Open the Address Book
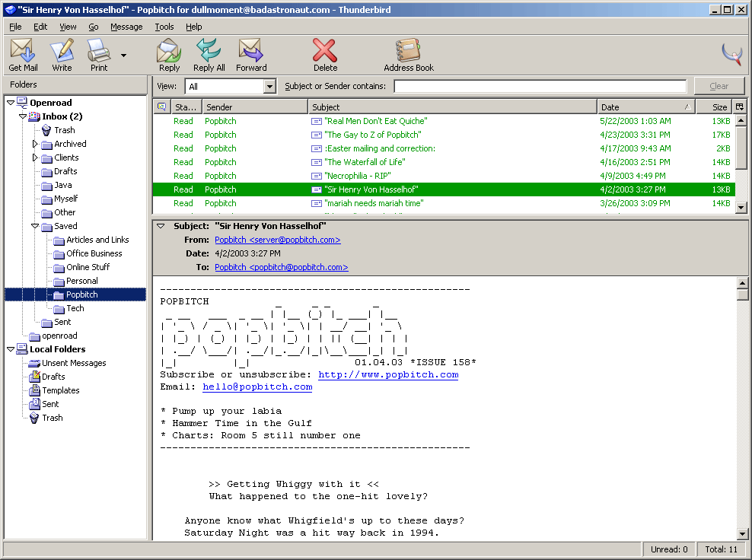752x560 pixels. click(409, 55)
